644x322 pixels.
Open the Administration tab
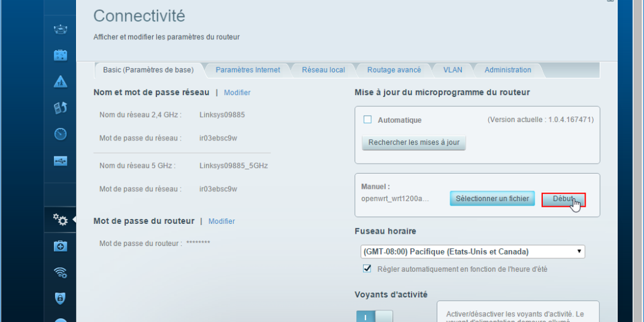pos(507,70)
